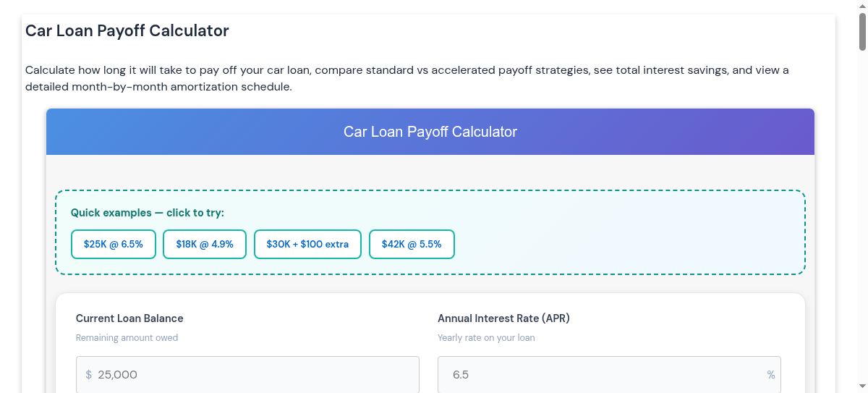Click the blue gradient calculator banner title
This screenshot has width=868, height=393.
pyautogui.click(x=430, y=132)
